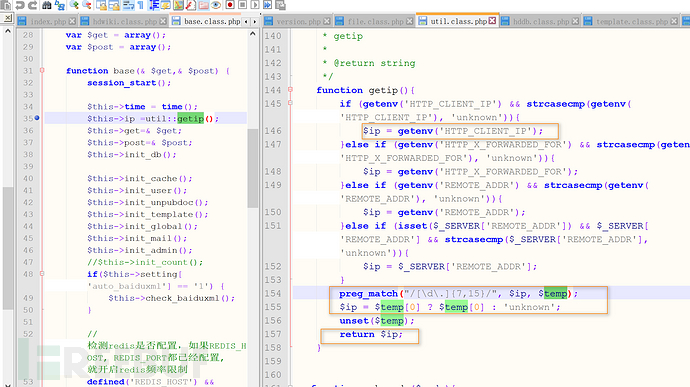Toggle synchronize horizontal scrolling
Image resolution: width=690 pixels, height=387 pixels.
(114, 5)
